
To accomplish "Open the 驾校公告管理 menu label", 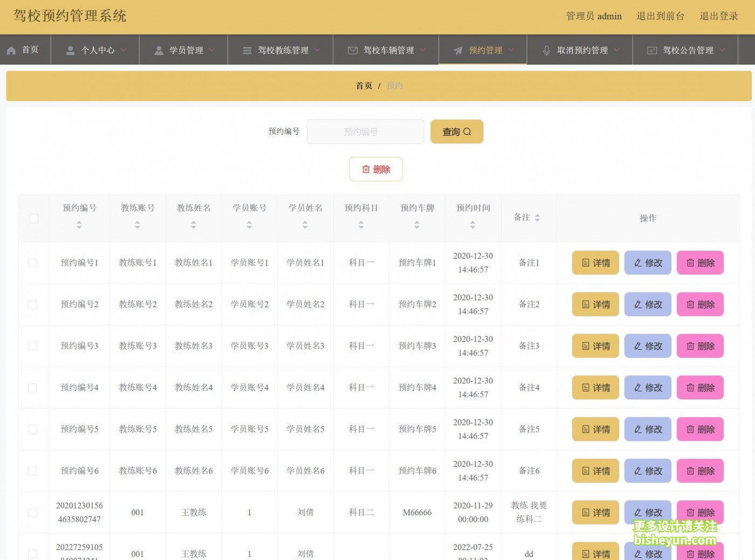I will (688, 50).
